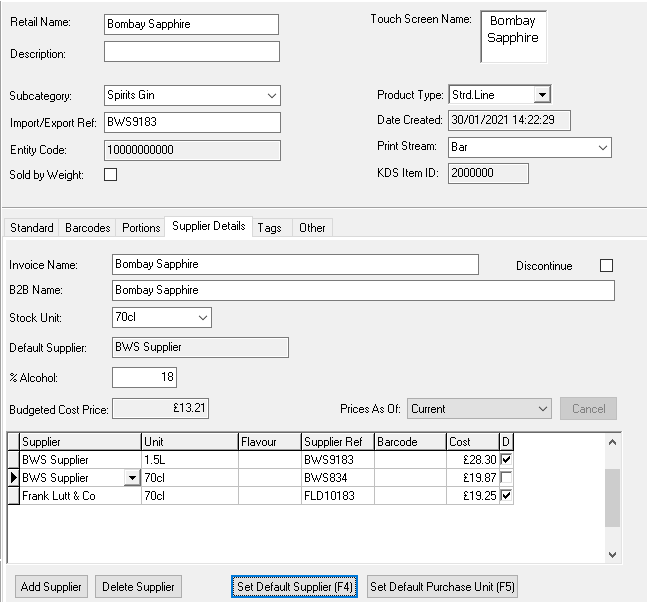647x602 pixels.
Task: Check default box for BWS834 row
Action: [506, 478]
